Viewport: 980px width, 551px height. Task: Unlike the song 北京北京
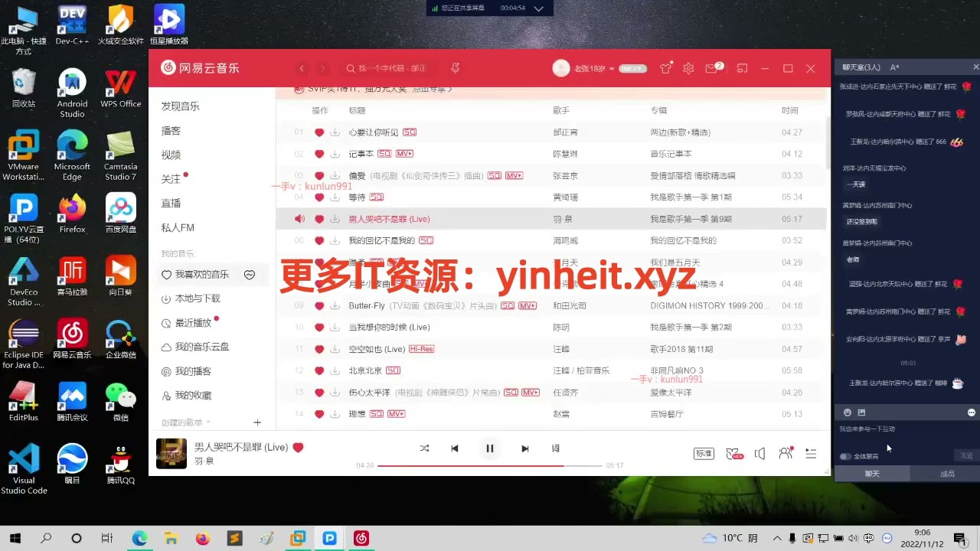pos(319,370)
